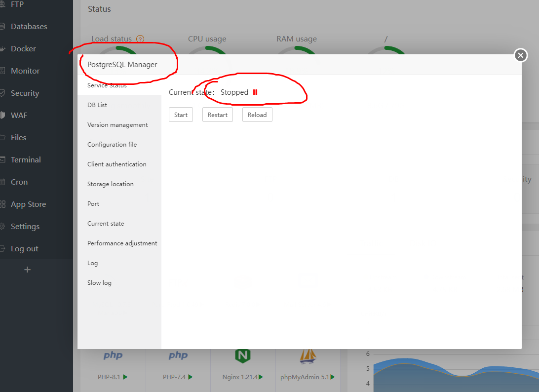Click the Nginx 1.21.4 label

(x=240, y=377)
